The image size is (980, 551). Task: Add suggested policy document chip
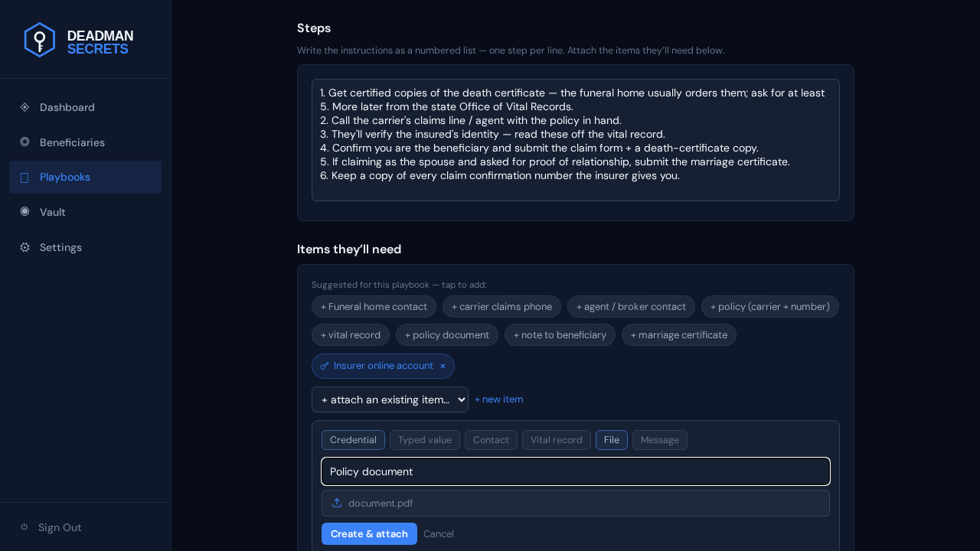pyautogui.click(x=447, y=335)
